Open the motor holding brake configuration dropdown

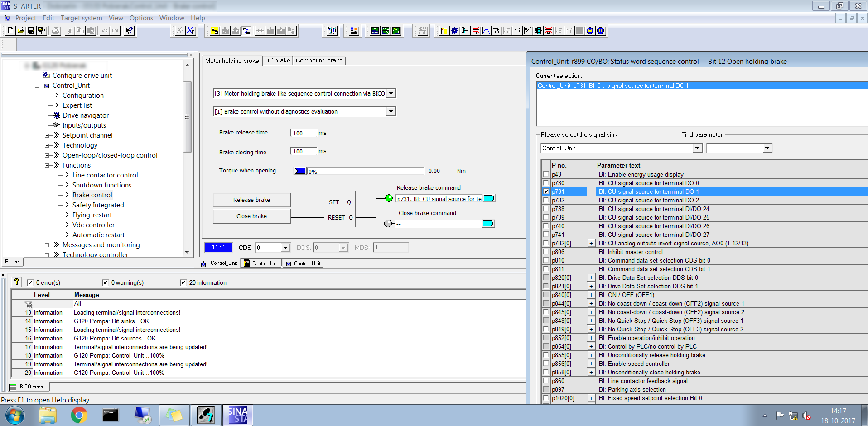click(391, 93)
